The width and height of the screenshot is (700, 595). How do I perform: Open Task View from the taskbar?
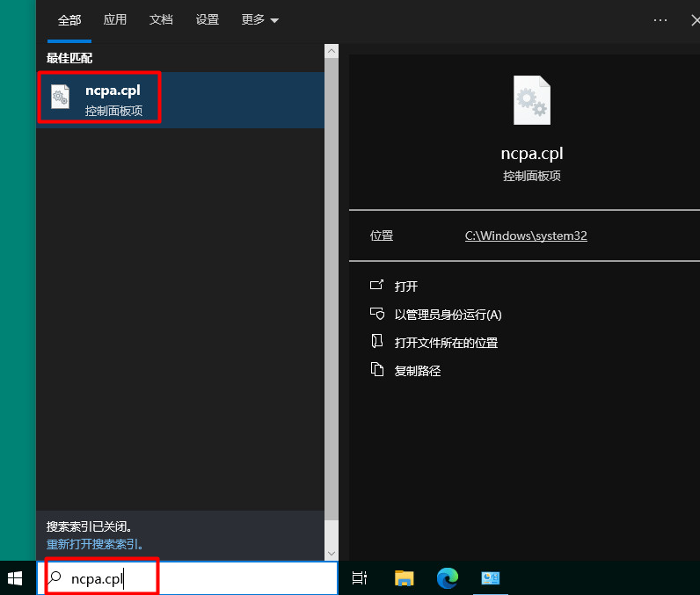pos(359,577)
